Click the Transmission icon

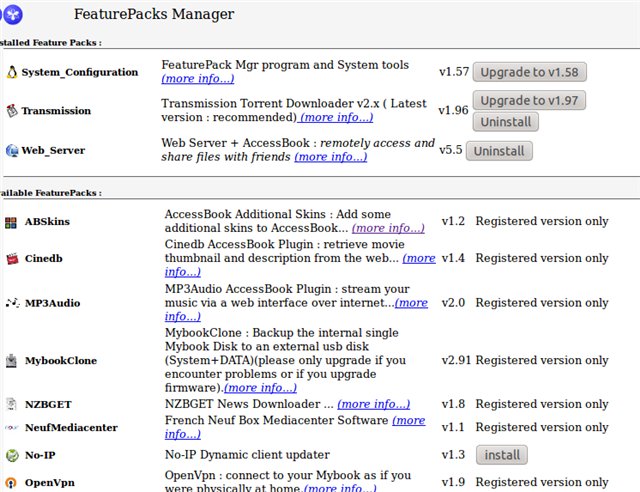point(12,111)
